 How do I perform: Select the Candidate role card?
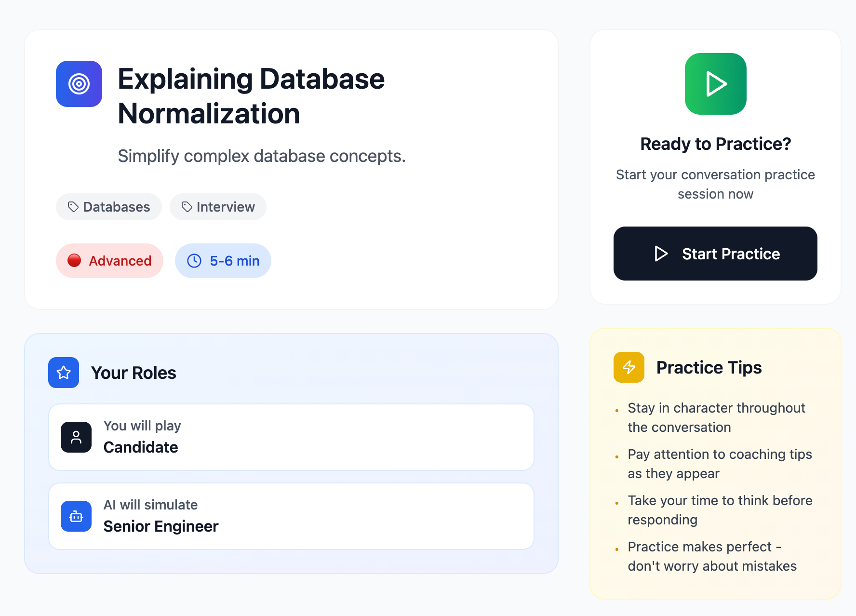[x=292, y=437]
